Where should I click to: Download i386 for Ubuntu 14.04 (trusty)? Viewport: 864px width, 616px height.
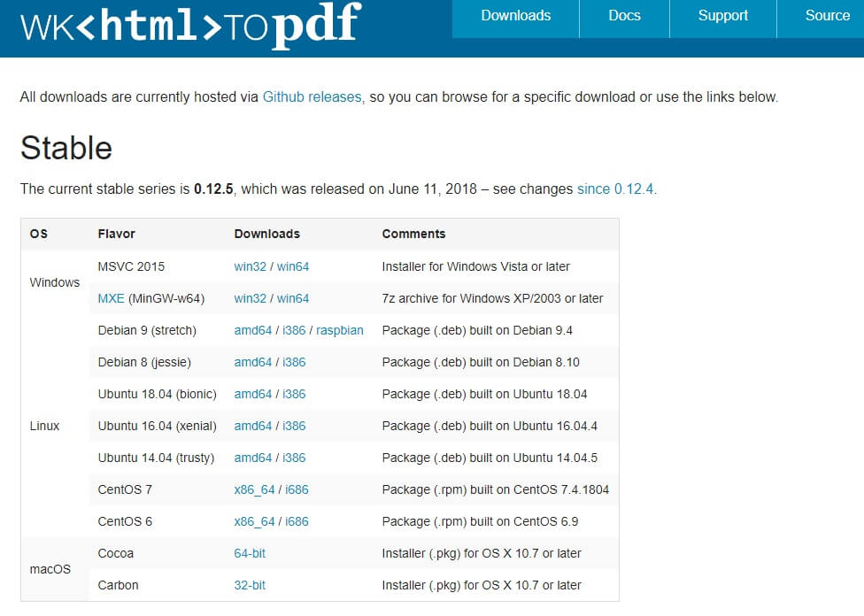tap(294, 458)
